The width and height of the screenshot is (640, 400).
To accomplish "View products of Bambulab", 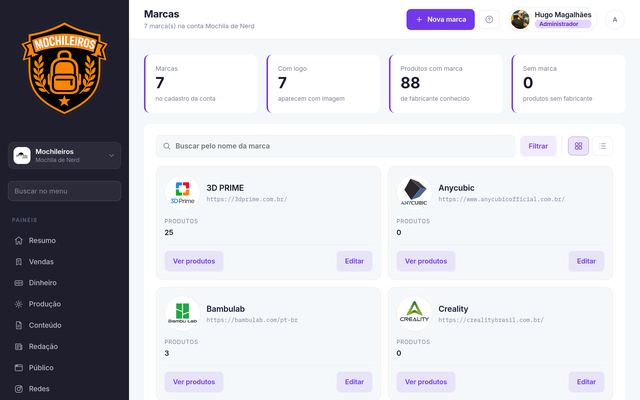I will 194,382.
